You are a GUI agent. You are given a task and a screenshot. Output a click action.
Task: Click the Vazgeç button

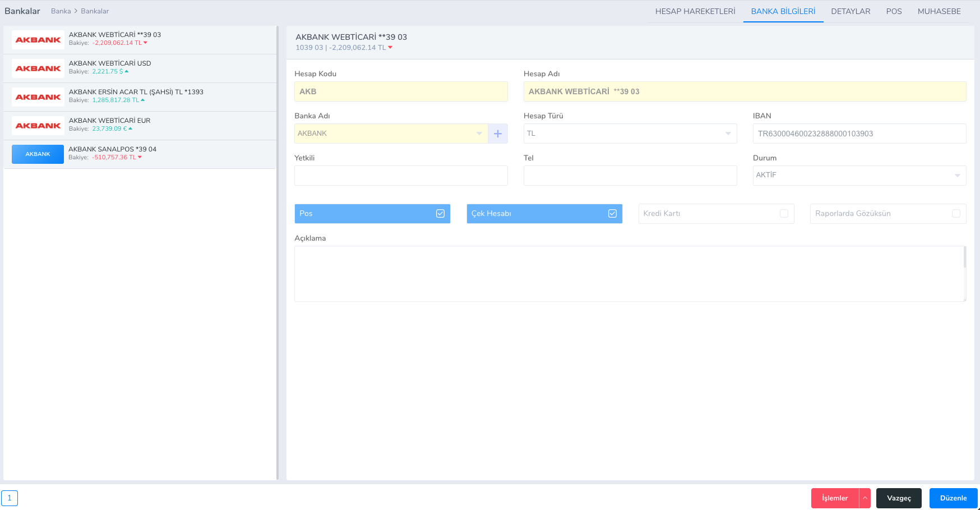899,498
